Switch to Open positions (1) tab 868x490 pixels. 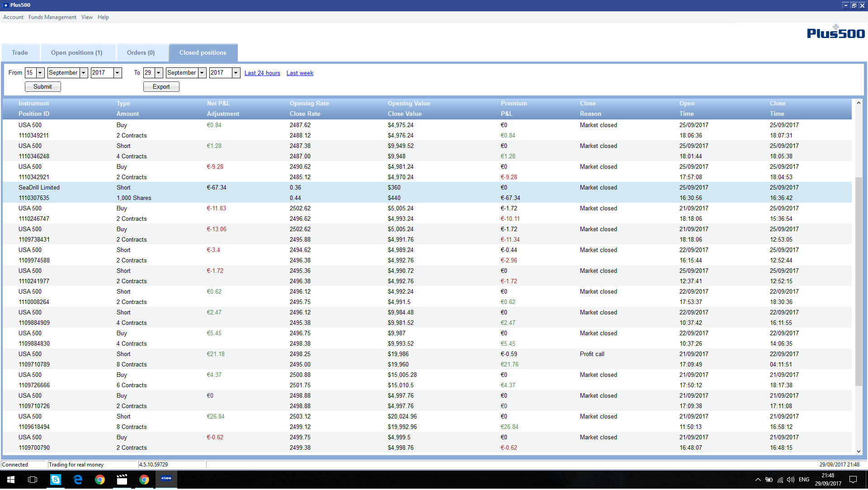coord(76,53)
